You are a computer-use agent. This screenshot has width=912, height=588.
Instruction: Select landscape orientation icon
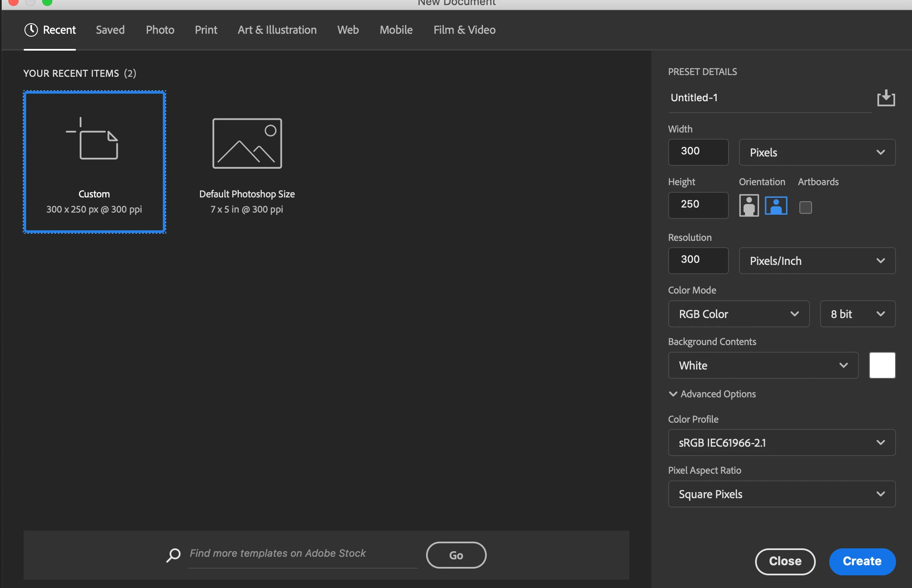(776, 206)
